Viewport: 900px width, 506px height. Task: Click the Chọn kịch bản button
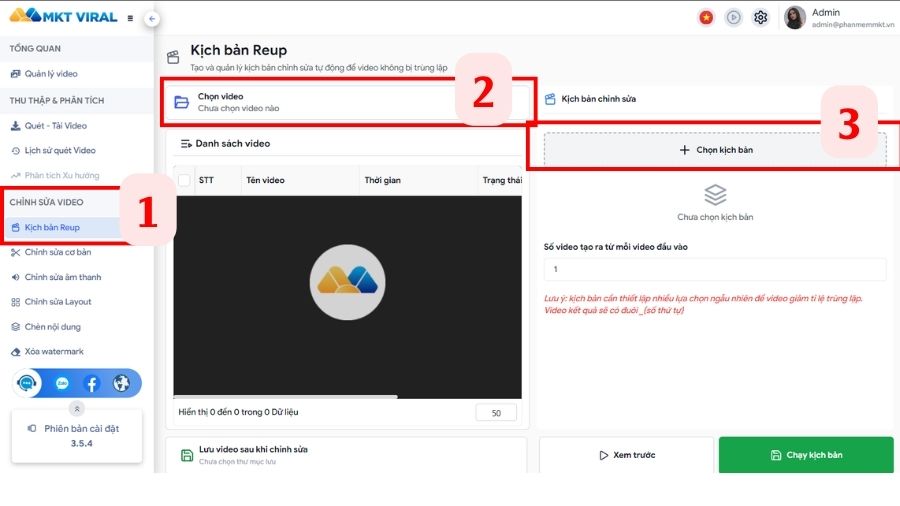pyautogui.click(x=715, y=150)
